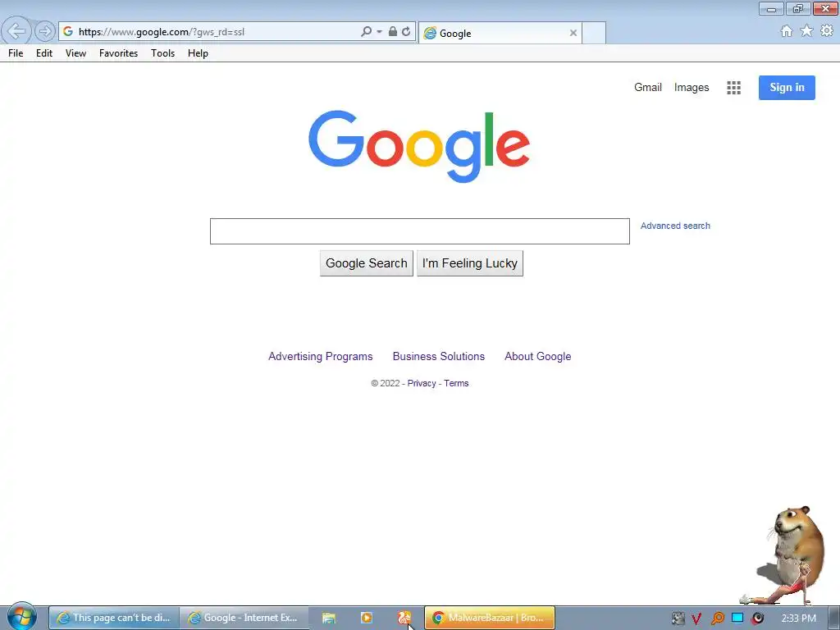Open a new blank tab
The height and width of the screenshot is (630, 840).
coord(594,33)
